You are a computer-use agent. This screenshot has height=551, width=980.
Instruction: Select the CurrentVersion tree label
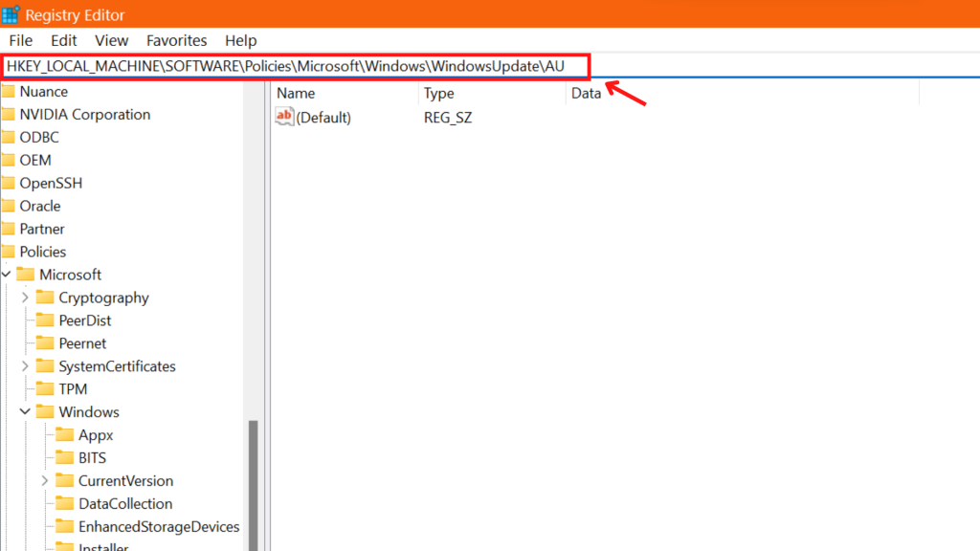[125, 481]
